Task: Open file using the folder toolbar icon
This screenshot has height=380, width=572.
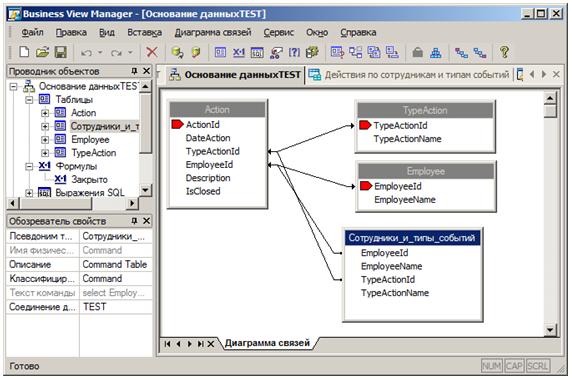Action: point(42,52)
